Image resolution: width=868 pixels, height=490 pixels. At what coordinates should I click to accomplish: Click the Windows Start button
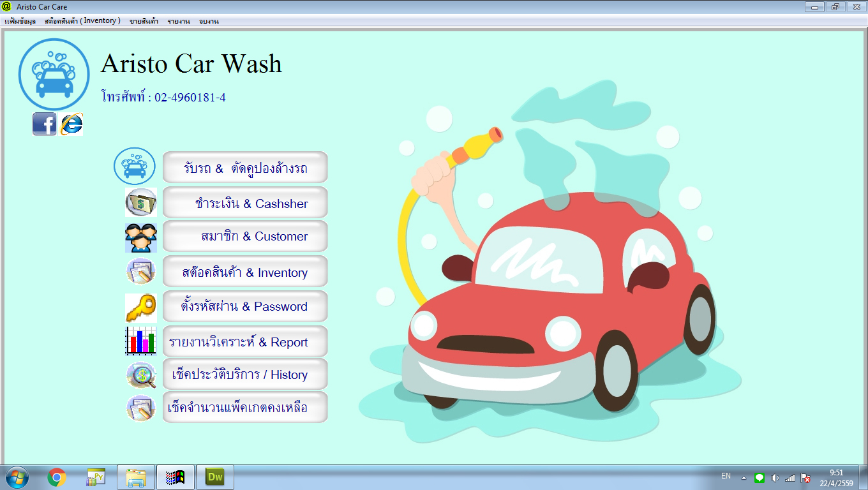17,477
